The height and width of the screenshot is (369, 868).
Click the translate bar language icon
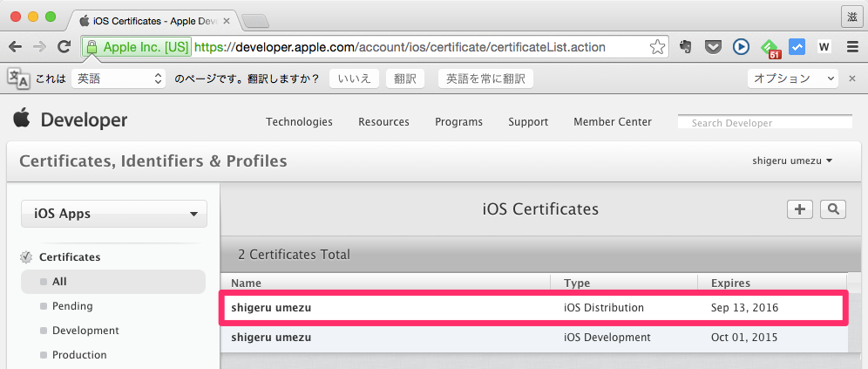17,79
